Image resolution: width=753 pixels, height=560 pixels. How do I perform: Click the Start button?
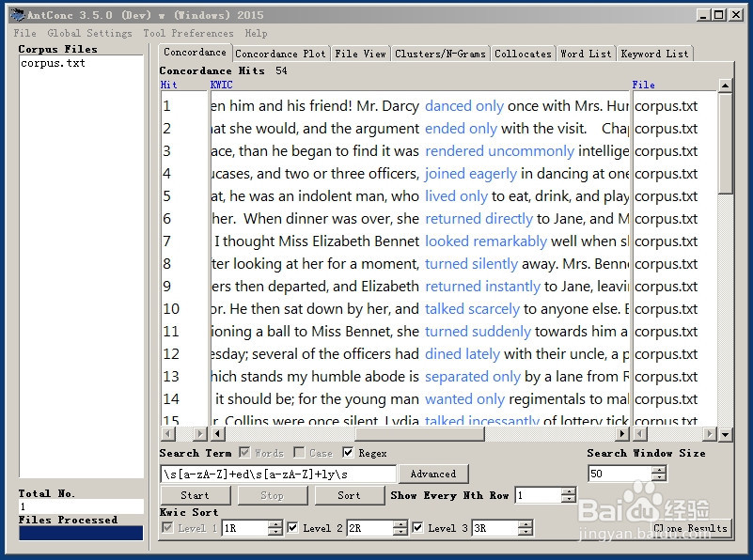pyautogui.click(x=195, y=495)
